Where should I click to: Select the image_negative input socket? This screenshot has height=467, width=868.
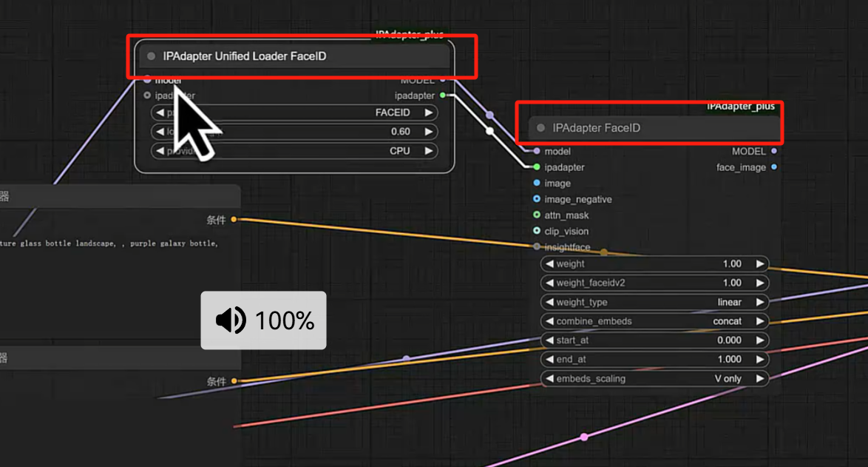coord(537,200)
